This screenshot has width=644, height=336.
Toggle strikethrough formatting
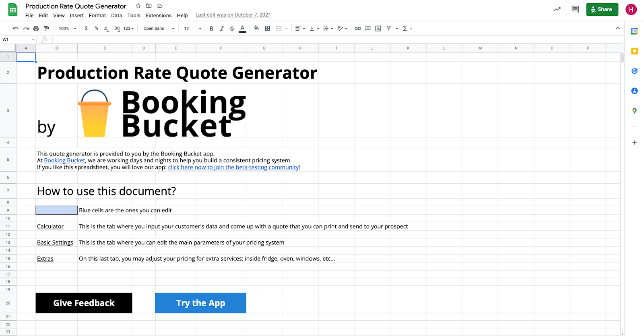click(232, 29)
